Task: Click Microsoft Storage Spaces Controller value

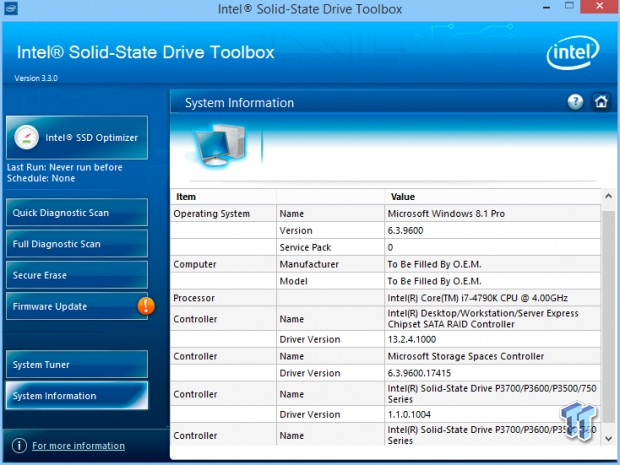Action: [x=466, y=356]
